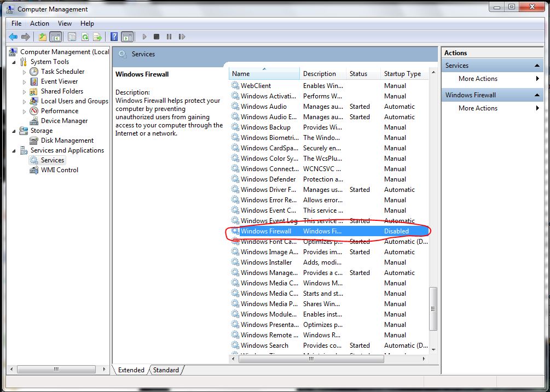Select Event Viewer in the tree

click(x=59, y=81)
